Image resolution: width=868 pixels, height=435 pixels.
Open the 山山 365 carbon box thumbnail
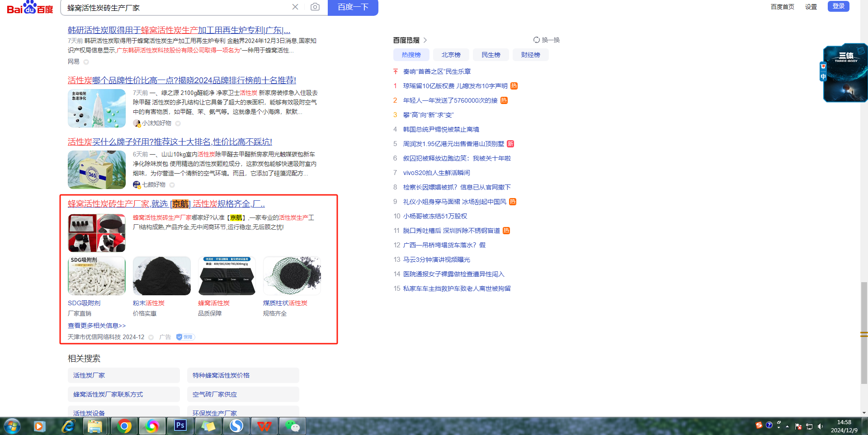point(97,170)
